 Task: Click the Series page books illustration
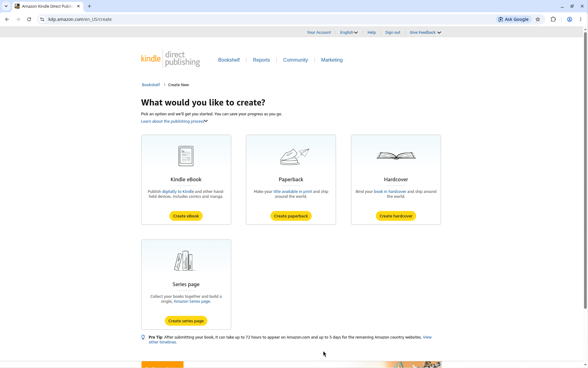point(185,261)
